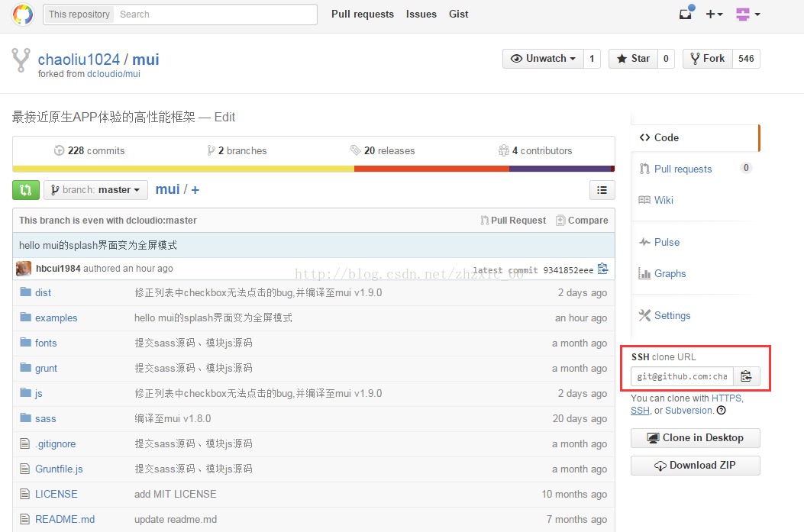Open the examples folder icon

(26, 318)
